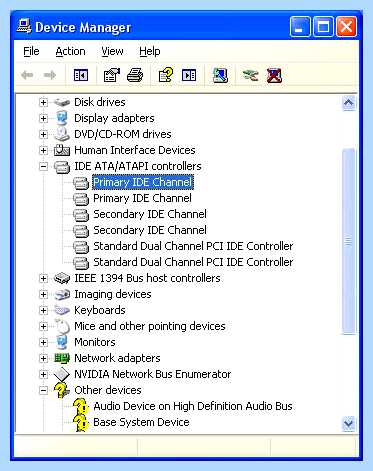The image size is (373, 471).
Task: Expand the Keyboards node
Action: [x=43, y=310]
